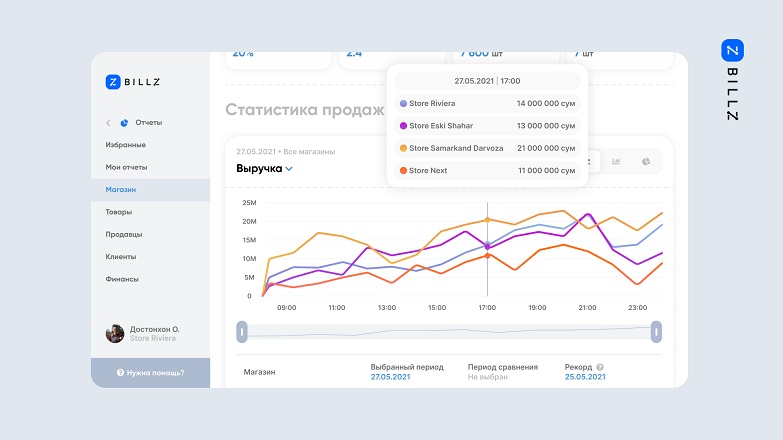The height and width of the screenshot is (440, 783).
Task: Click the Нужна помощь? button
Action: pyautogui.click(x=150, y=372)
